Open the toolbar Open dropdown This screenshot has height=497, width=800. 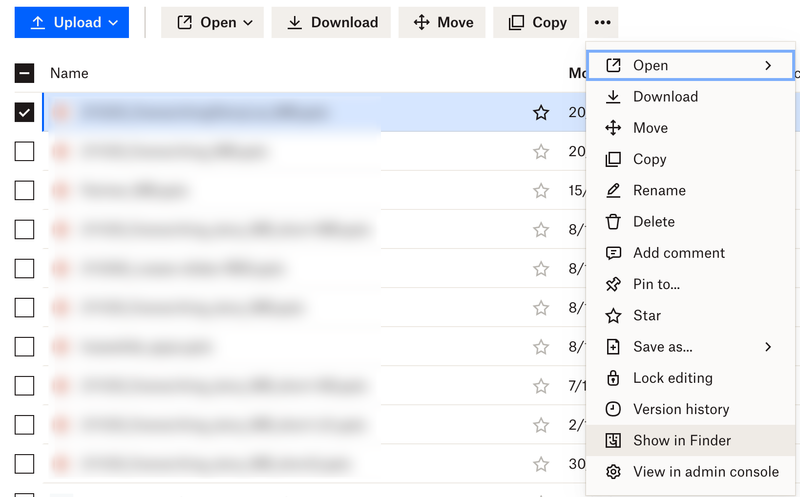[x=212, y=22]
